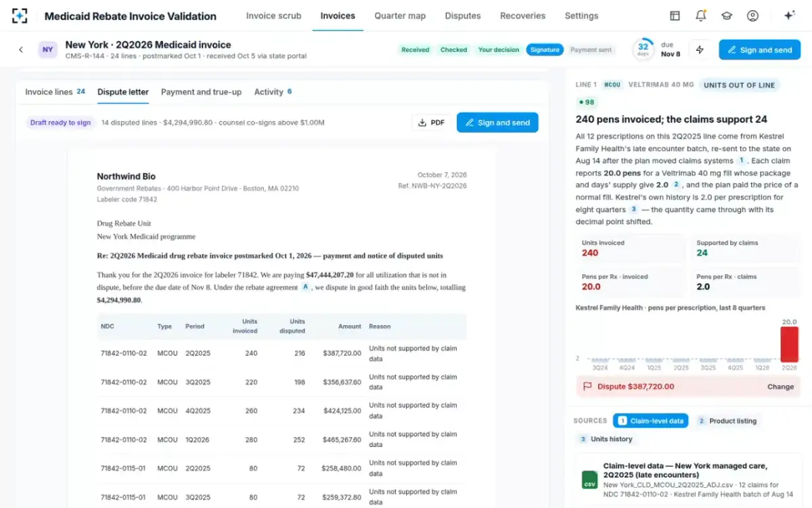Click the NDC column header
812x508 pixels.
click(x=108, y=326)
